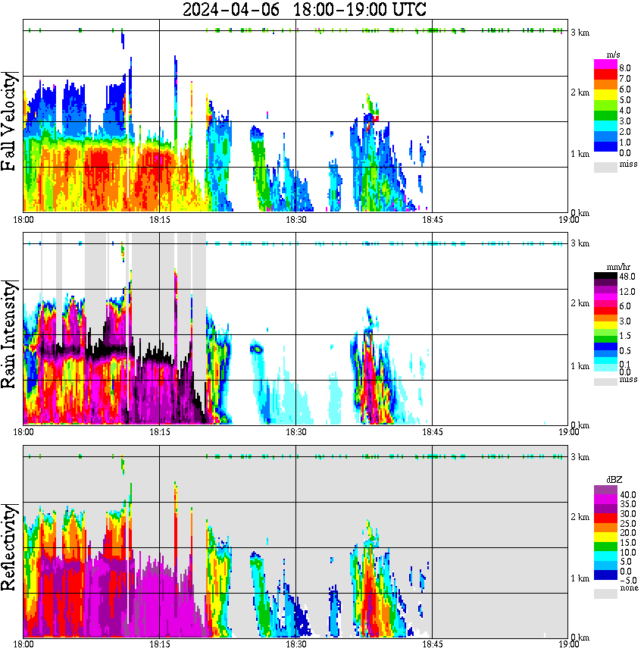Pick the magenta swatch atop the m/s legend
Image resolution: width=644 pixels, height=658 pixels.
[605, 64]
